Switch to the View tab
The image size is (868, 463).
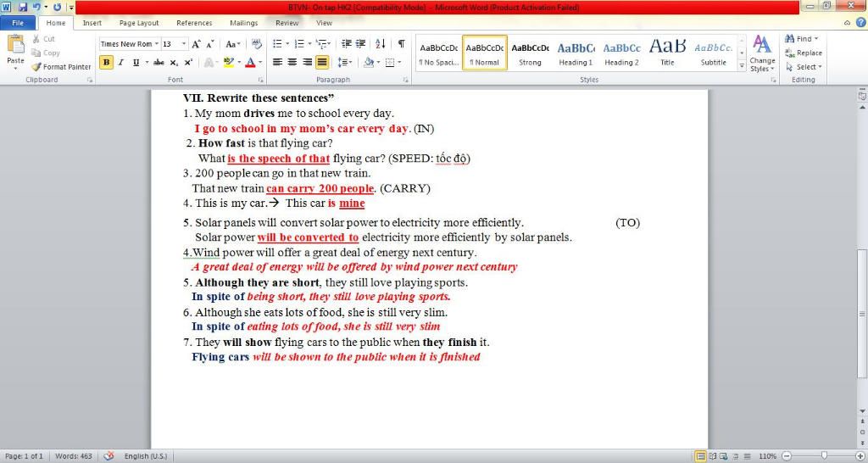coord(324,23)
